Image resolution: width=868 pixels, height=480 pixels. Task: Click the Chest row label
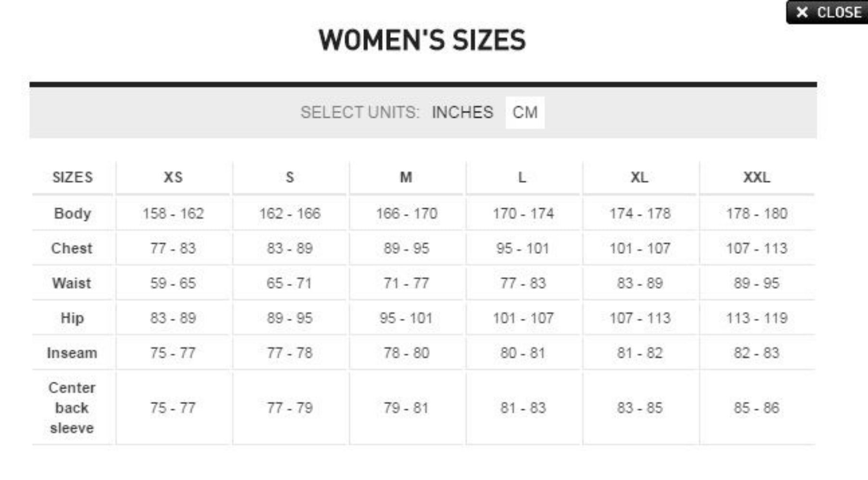coord(72,248)
